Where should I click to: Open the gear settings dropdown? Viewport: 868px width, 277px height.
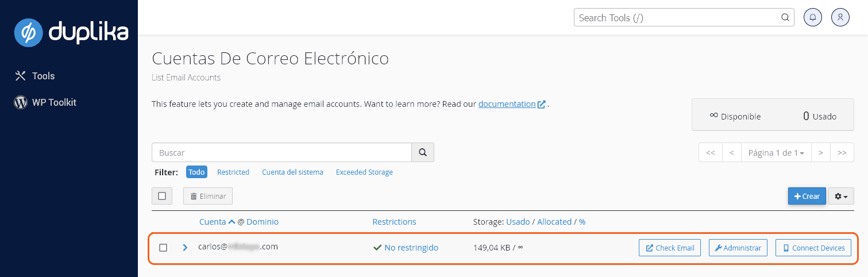coord(841,196)
